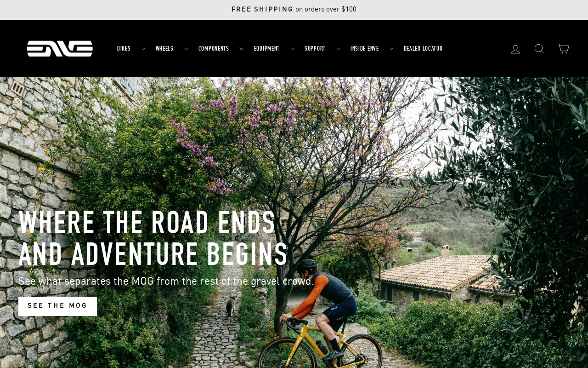This screenshot has height=368, width=588.
Task: Expand the Bikes menu chevron
Action: click(143, 49)
